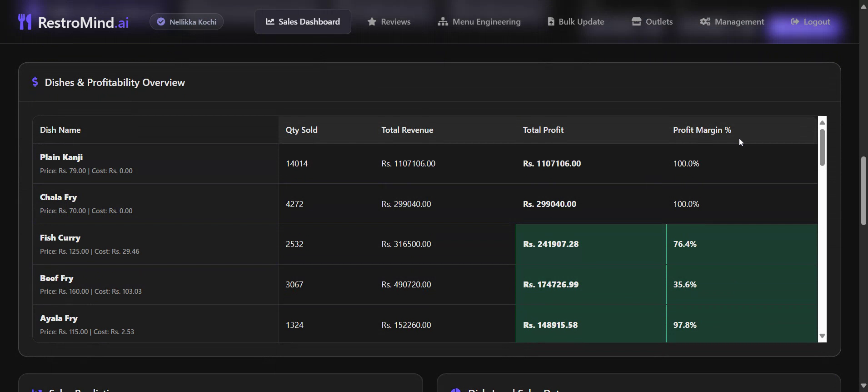Screen dimensions: 868x392
Task: Open the Management section
Action: tap(732, 22)
